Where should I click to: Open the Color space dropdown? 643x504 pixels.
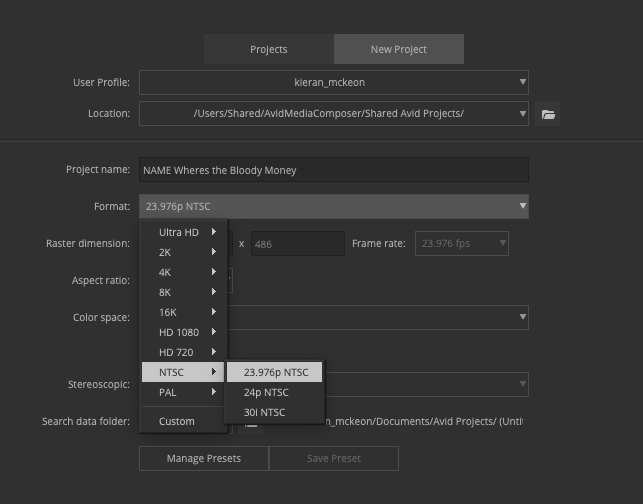[377, 317]
